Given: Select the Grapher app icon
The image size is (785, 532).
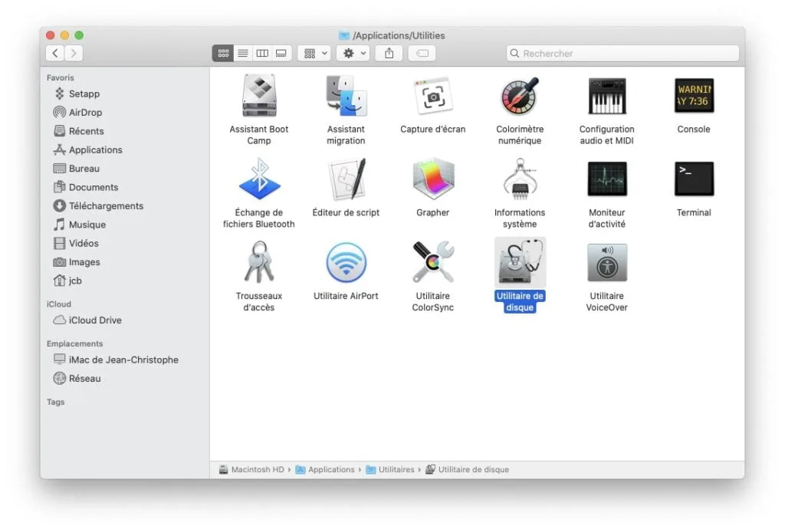Looking at the screenshot, I should click(433, 179).
